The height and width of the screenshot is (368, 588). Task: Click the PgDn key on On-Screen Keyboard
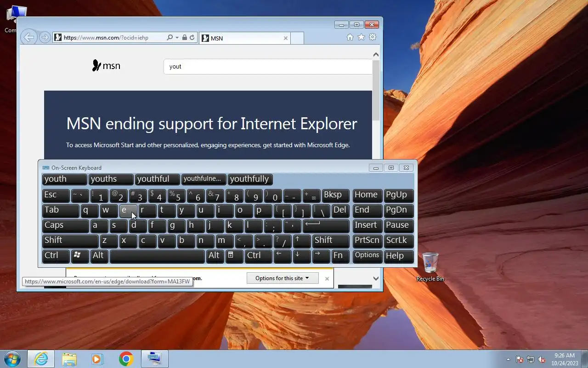[x=399, y=211]
